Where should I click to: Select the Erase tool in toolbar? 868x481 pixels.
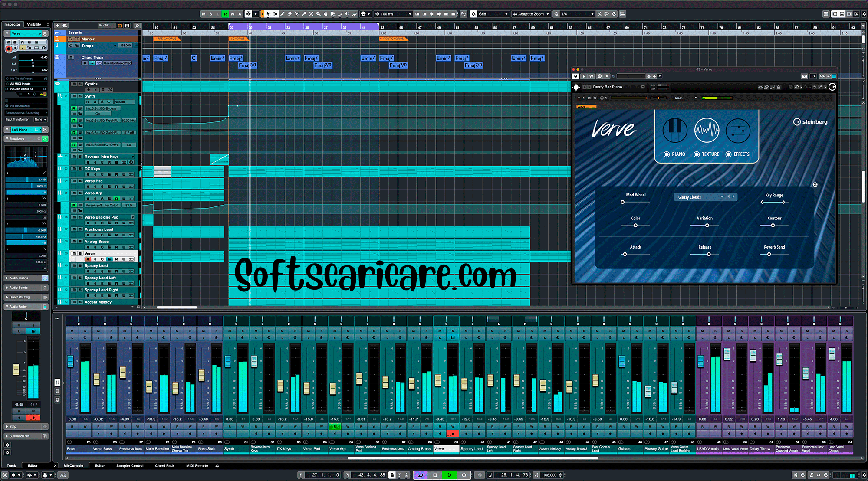tap(290, 14)
